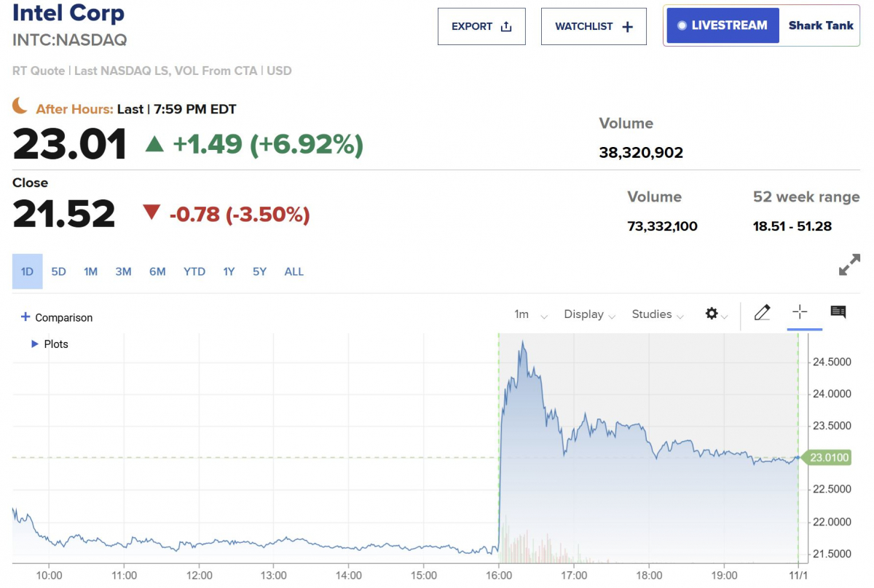This screenshot has width=874, height=588.
Task: Open the Display dropdown
Action: [590, 314]
